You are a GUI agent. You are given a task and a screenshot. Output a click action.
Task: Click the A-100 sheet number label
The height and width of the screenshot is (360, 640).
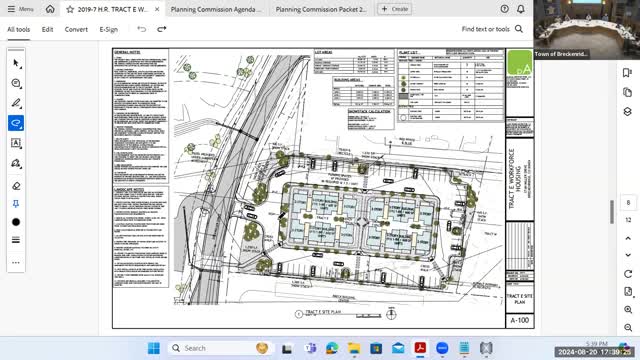520,320
